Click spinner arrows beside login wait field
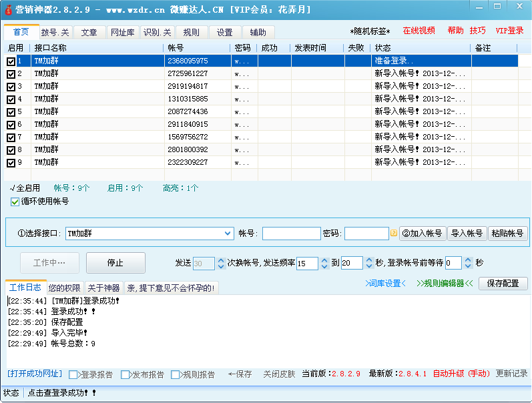The image size is (532, 403). pos(468,264)
